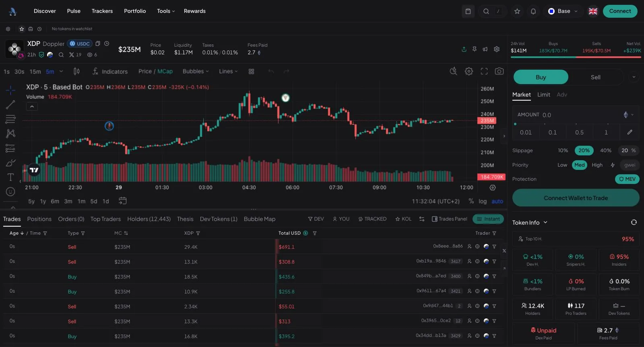Click the AMOUNT input field
Image resolution: width=644 pixels, height=347 pixels.
pos(576,115)
